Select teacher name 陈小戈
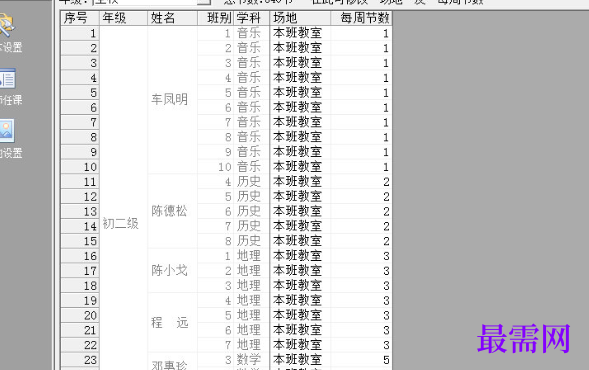This screenshot has width=589, height=370. click(x=172, y=270)
